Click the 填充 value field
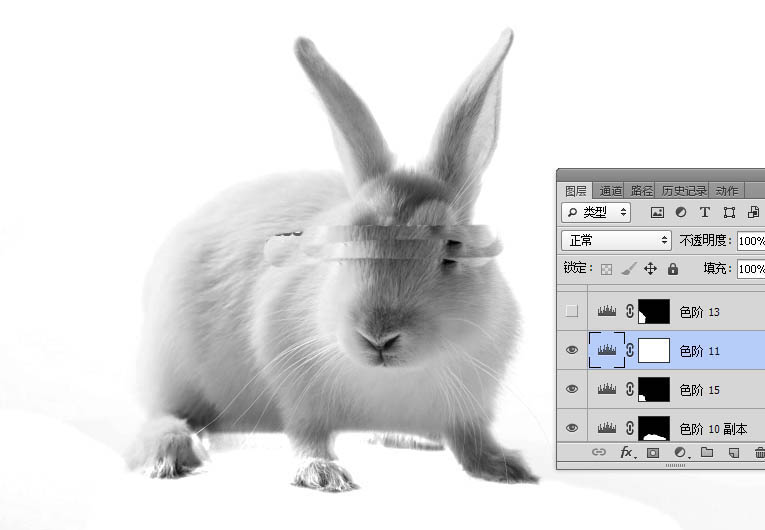 (x=751, y=269)
